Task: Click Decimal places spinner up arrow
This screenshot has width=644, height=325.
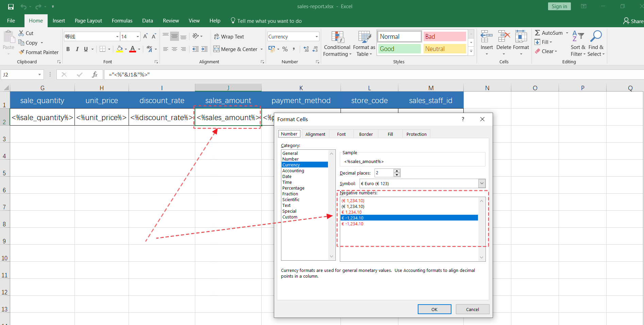Action: coord(397,171)
